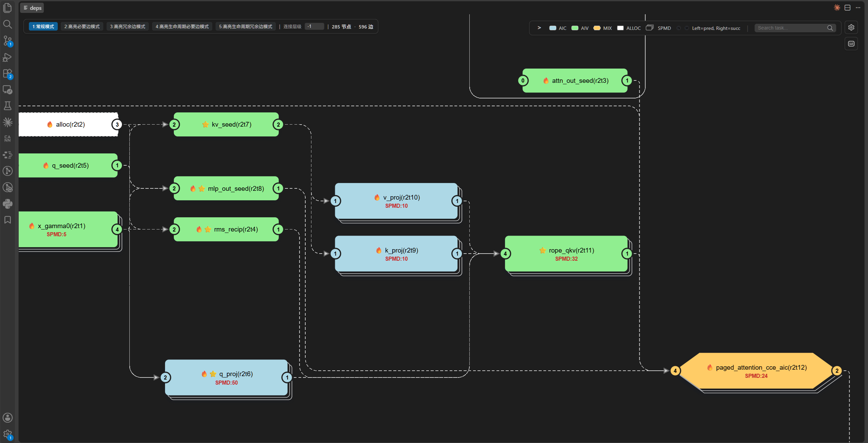Select the 5:高亮生命周期冗余边模式 mode
Viewport: 868px width, 443px height.
(x=246, y=26)
